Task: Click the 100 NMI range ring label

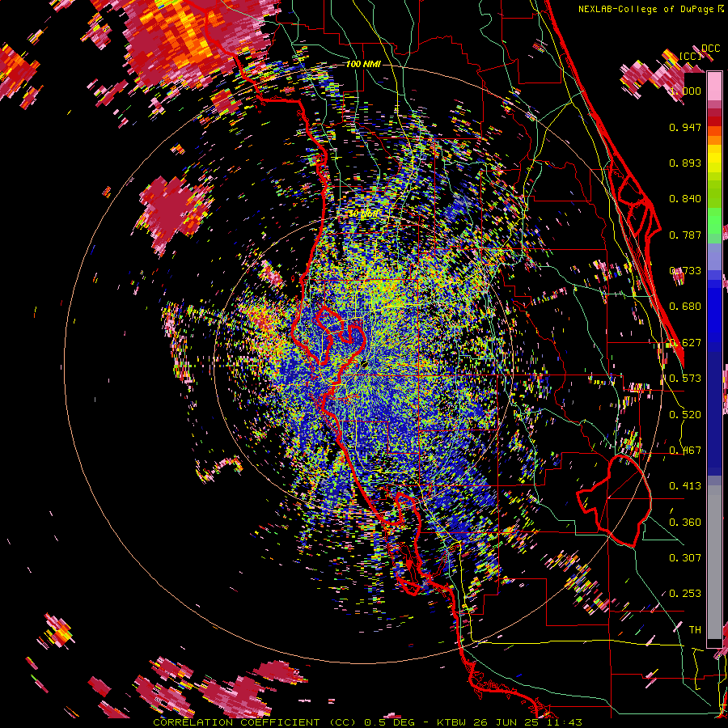Action: coord(363,64)
